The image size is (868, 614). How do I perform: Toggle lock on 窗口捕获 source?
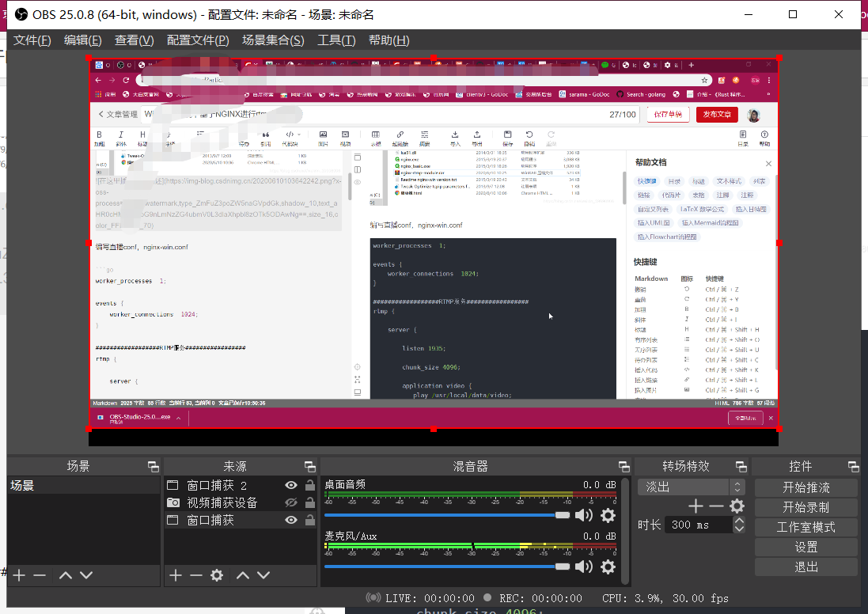tap(310, 520)
